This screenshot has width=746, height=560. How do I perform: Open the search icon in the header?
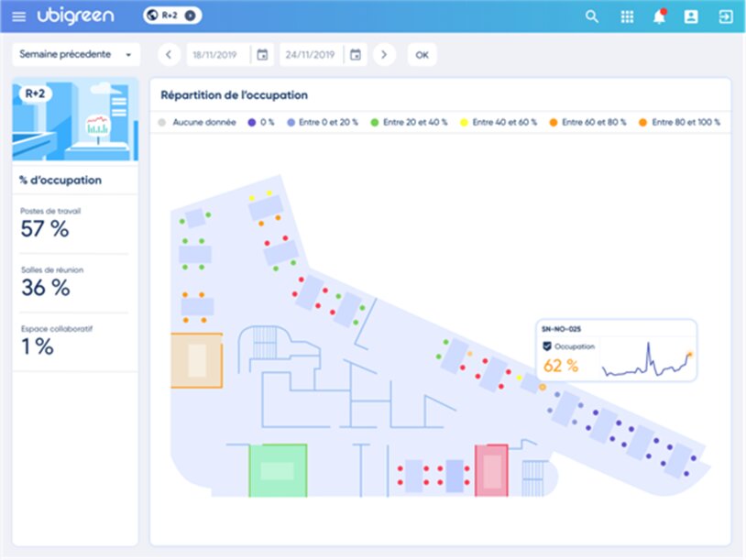coord(591,16)
